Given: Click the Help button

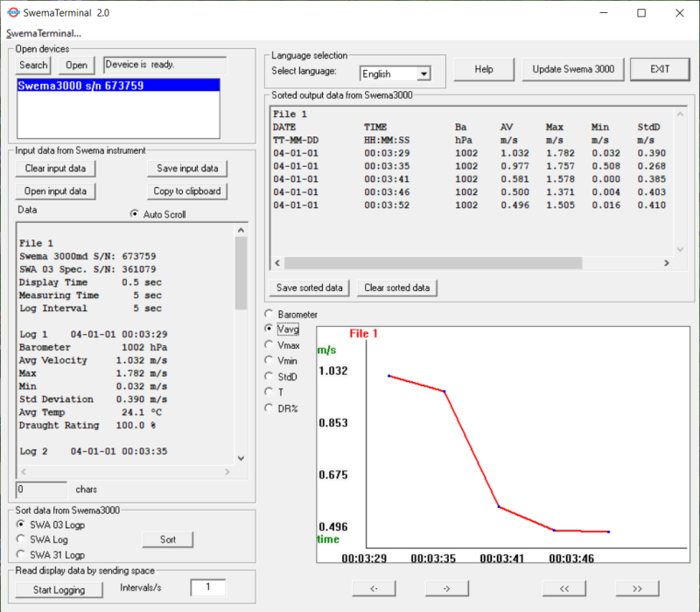Looking at the screenshot, I should coord(484,70).
